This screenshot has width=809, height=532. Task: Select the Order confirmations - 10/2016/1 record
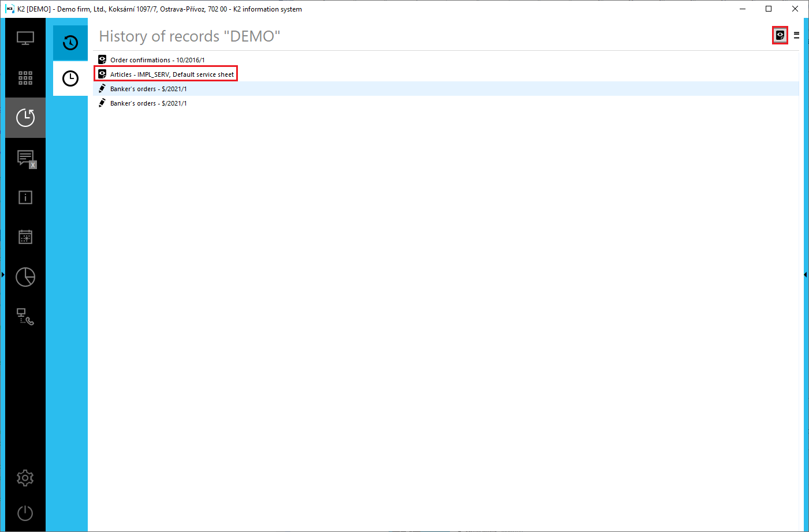pyautogui.click(x=446, y=59)
